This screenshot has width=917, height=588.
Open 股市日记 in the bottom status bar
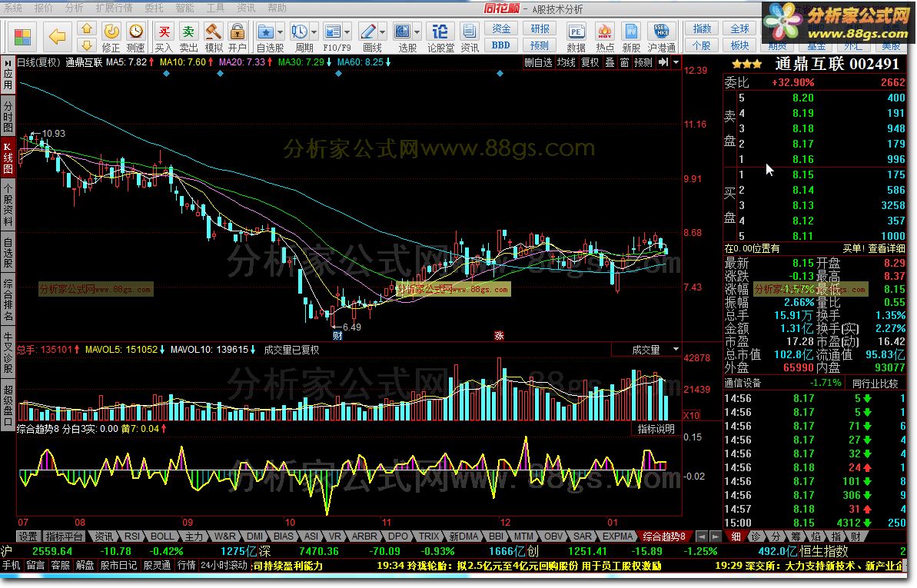[118, 566]
